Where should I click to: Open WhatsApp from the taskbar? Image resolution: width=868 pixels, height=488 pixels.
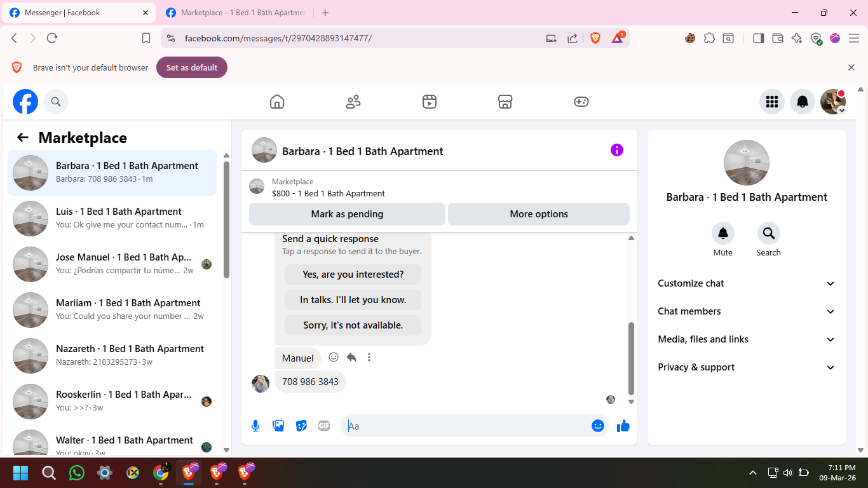[77, 473]
